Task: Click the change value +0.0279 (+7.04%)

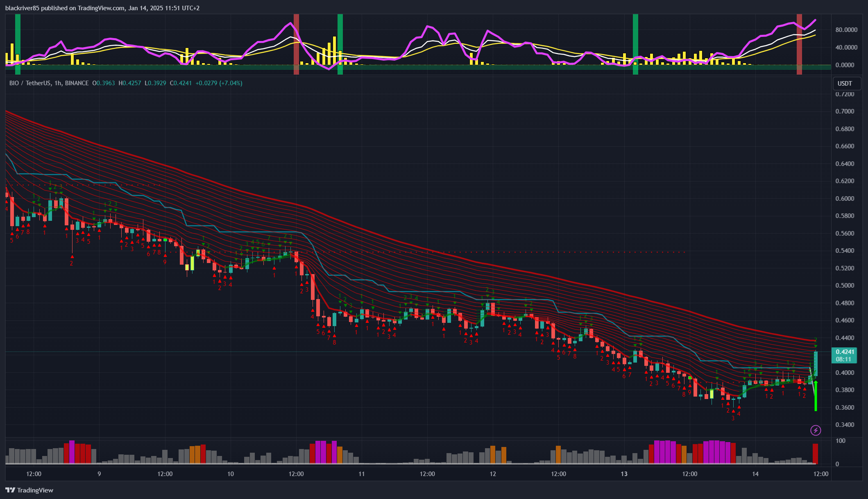Action: coord(219,83)
